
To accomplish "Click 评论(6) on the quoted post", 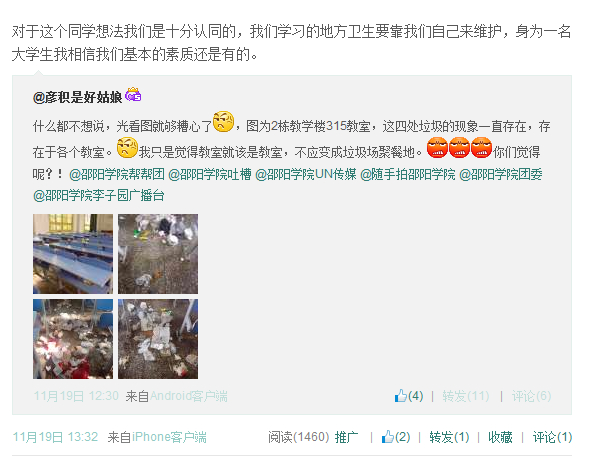I will tap(531, 396).
